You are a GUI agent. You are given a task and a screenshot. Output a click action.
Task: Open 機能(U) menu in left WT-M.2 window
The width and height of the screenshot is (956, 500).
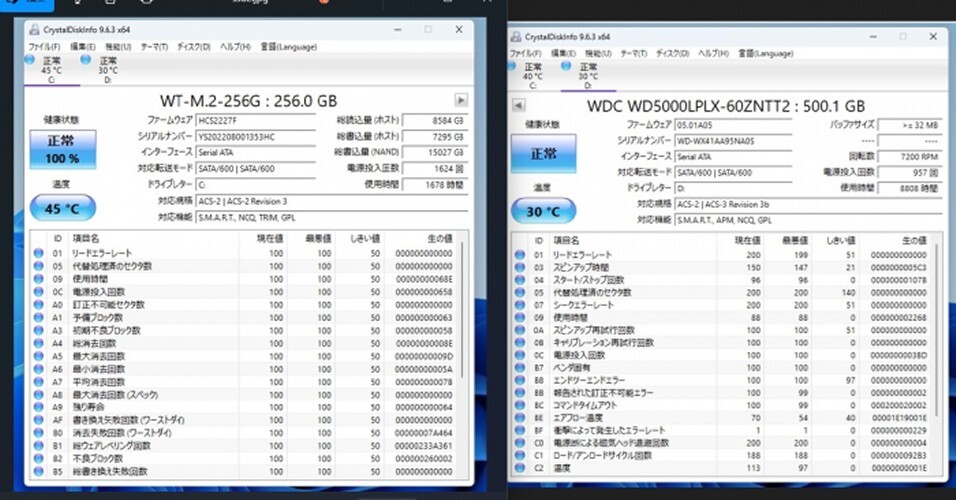[118, 47]
